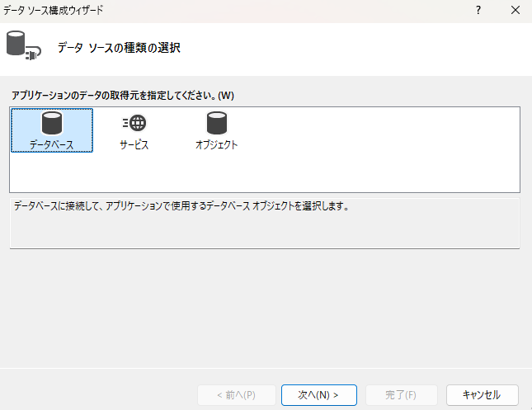Click the オブジェクト text label
The width and height of the screenshot is (532, 410).
pos(216,145)
